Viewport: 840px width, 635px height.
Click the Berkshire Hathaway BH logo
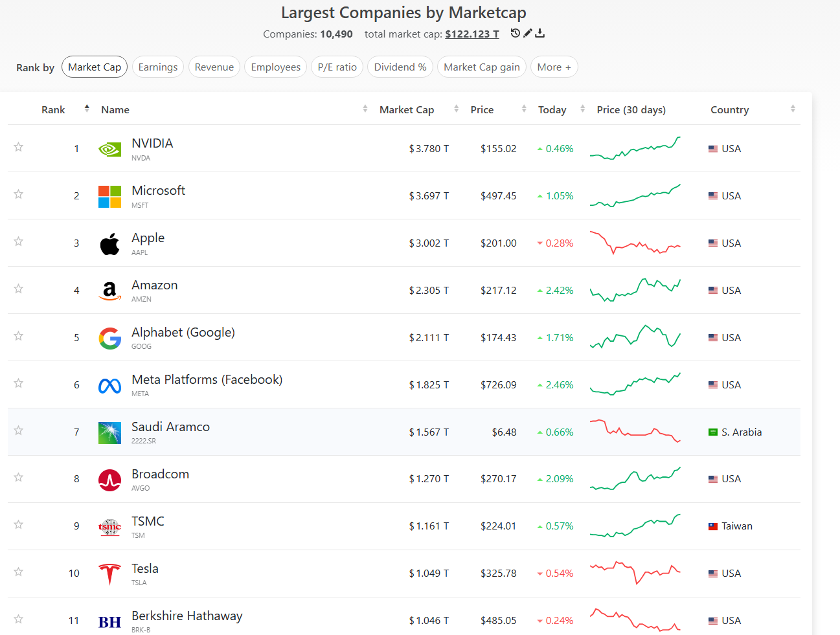(x=109, y=622)
